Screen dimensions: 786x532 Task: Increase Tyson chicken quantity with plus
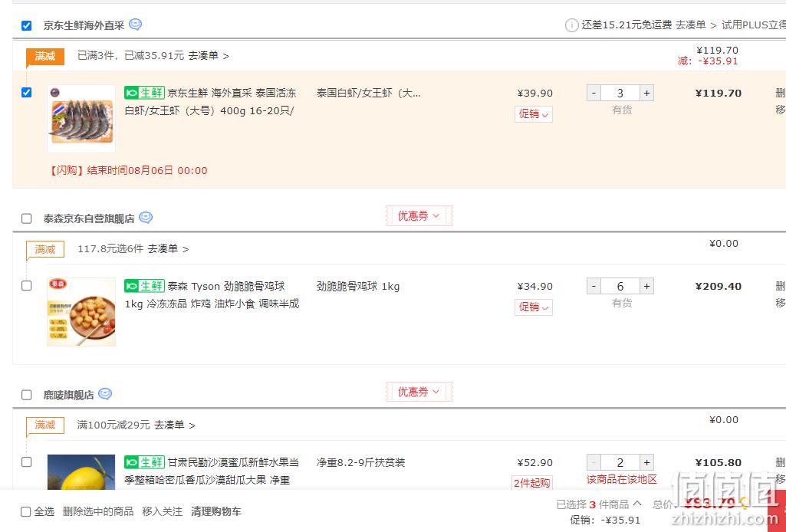pos(646,287)
